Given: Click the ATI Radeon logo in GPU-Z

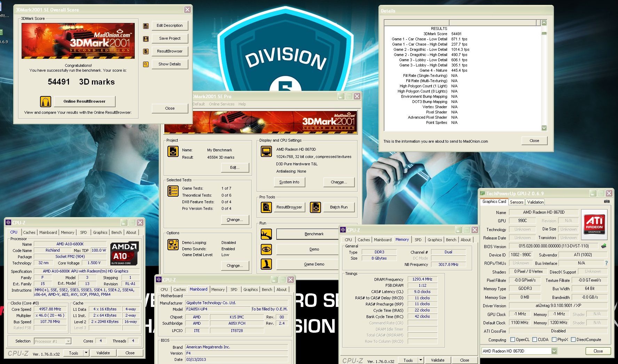Looking at the screenshot, I should point(594,224).
